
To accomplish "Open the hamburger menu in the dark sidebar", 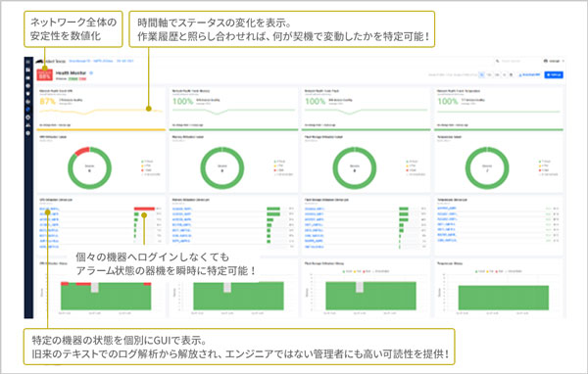I will point(28,62).
